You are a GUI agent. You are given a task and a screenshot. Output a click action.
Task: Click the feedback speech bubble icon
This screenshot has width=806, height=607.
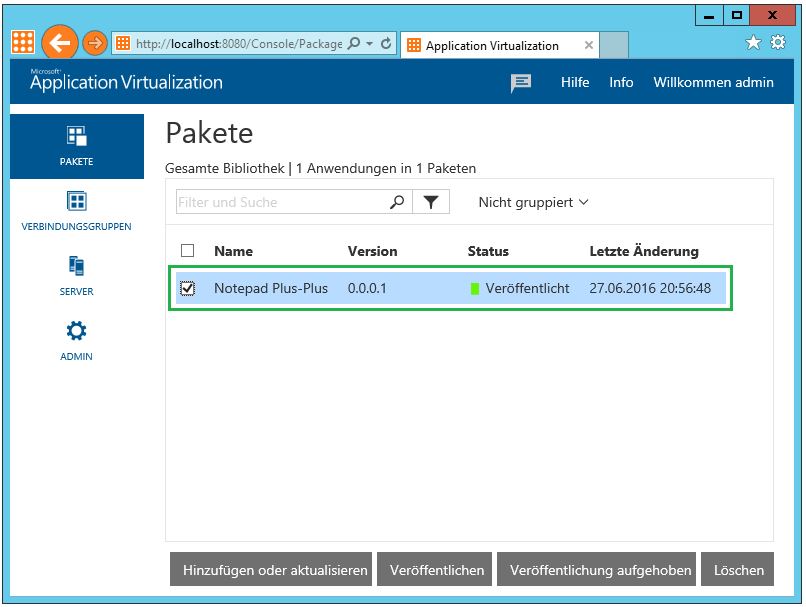521,83
